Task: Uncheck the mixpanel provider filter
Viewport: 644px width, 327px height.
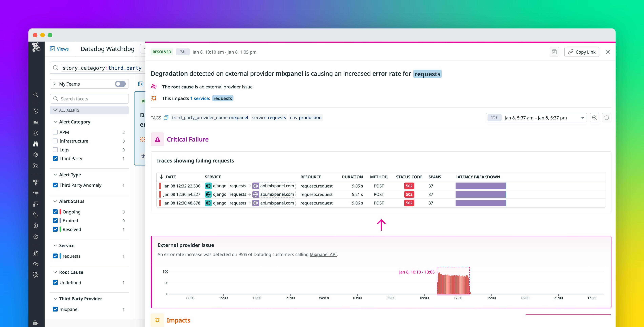Action: point(55,309)
